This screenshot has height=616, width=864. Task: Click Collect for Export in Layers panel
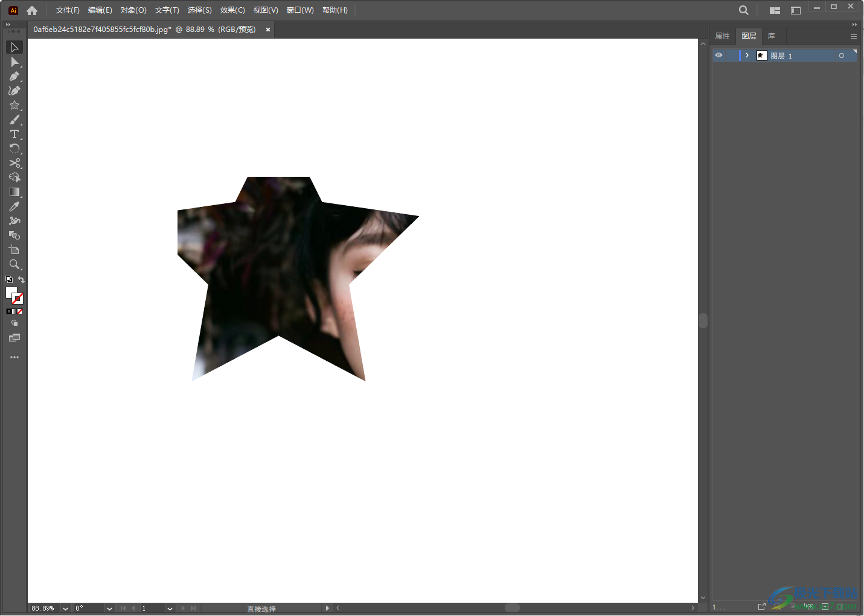pyautogui.click(x=761, y=606)
